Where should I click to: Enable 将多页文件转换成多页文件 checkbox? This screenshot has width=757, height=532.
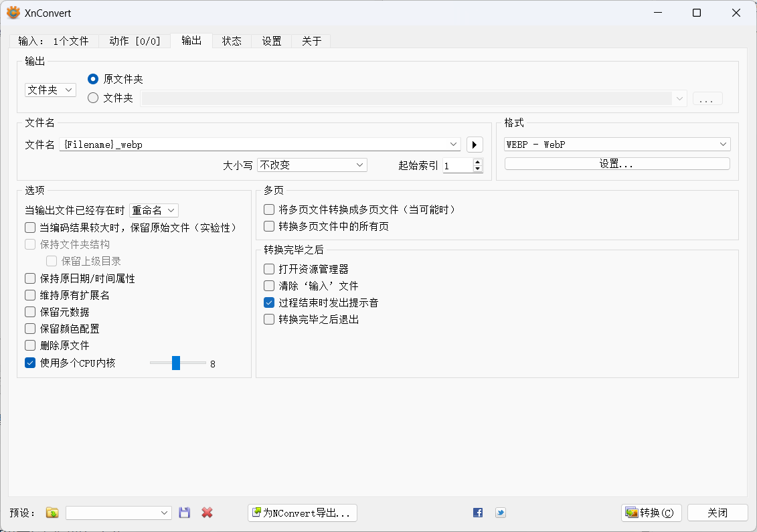tap(269, 209)
